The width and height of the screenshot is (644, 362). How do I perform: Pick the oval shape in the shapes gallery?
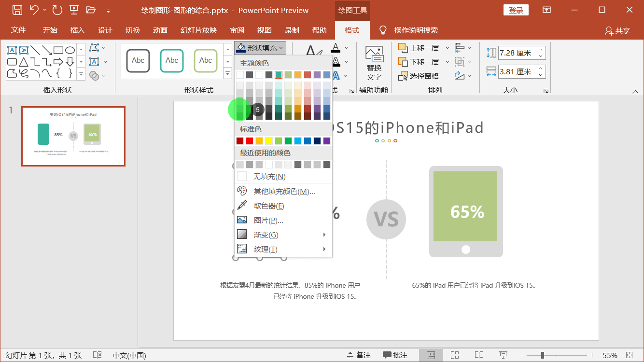70,50
